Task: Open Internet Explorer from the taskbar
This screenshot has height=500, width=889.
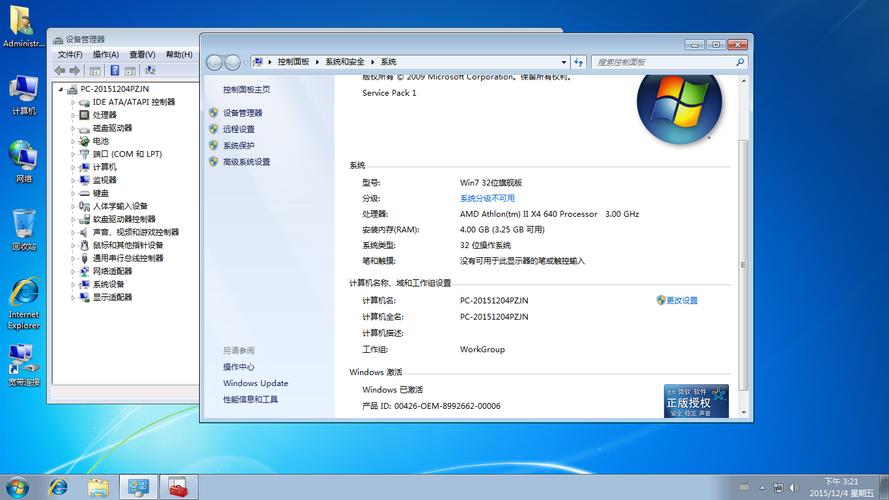Action: click(58, 487)
